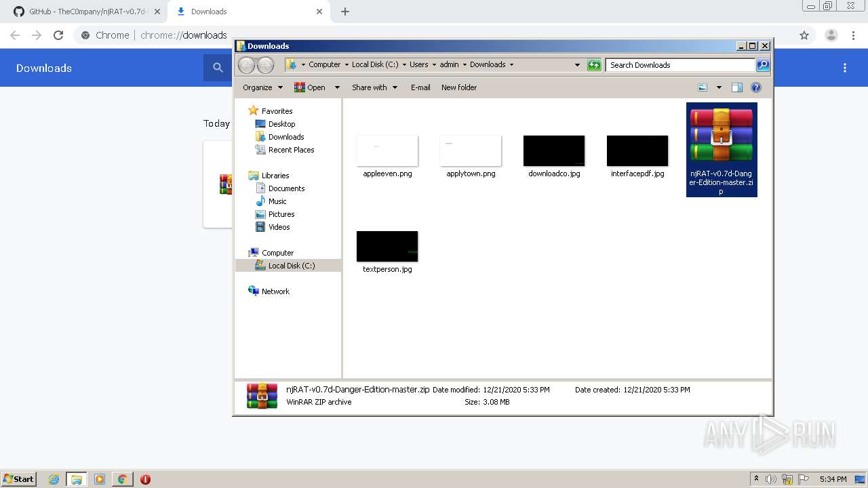Image resolution: width=868 pixels, height=488 pixels.
Task: Click the red stop-sign taskbar icon
Action: pos(145,479)
